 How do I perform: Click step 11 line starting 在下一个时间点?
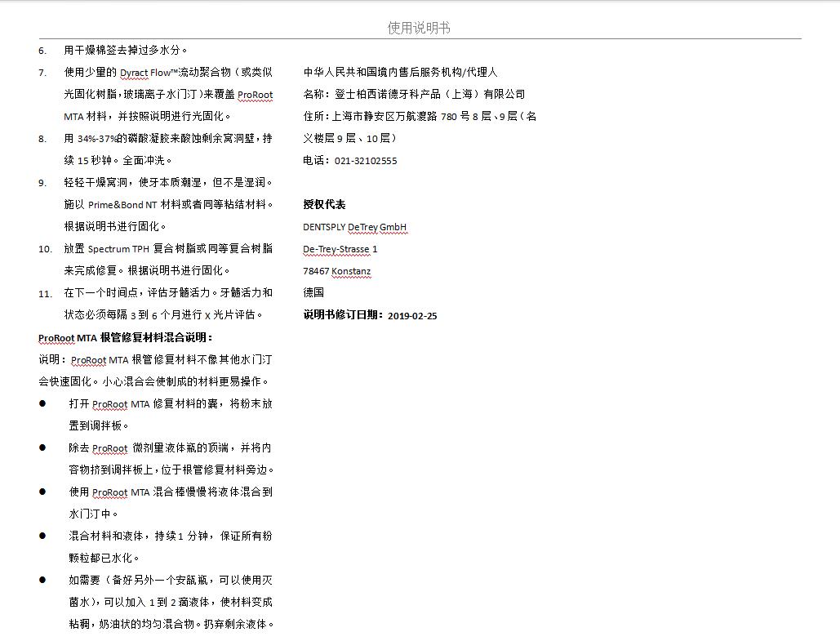click(167, 292)
